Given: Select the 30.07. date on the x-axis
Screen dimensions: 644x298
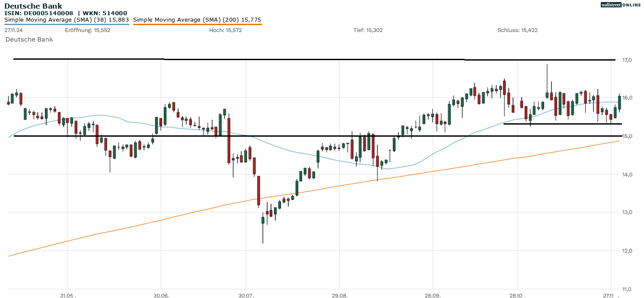Looking at the screenshot, I should 245,296.
